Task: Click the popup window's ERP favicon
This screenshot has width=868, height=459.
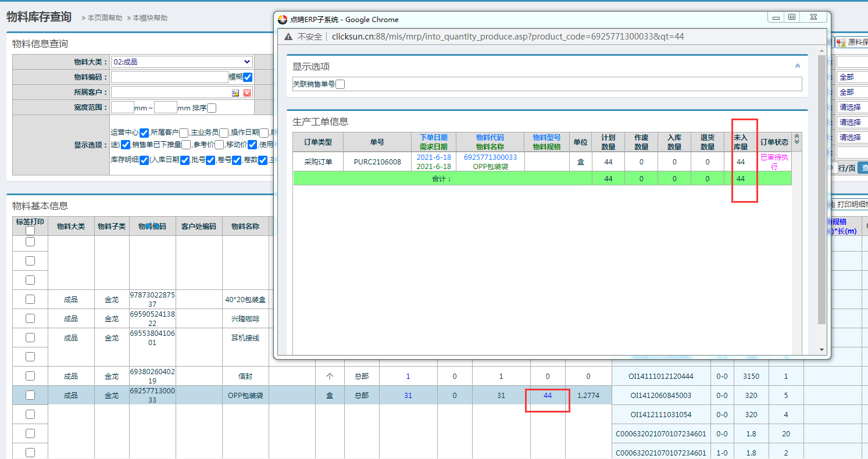Action: 283,19
